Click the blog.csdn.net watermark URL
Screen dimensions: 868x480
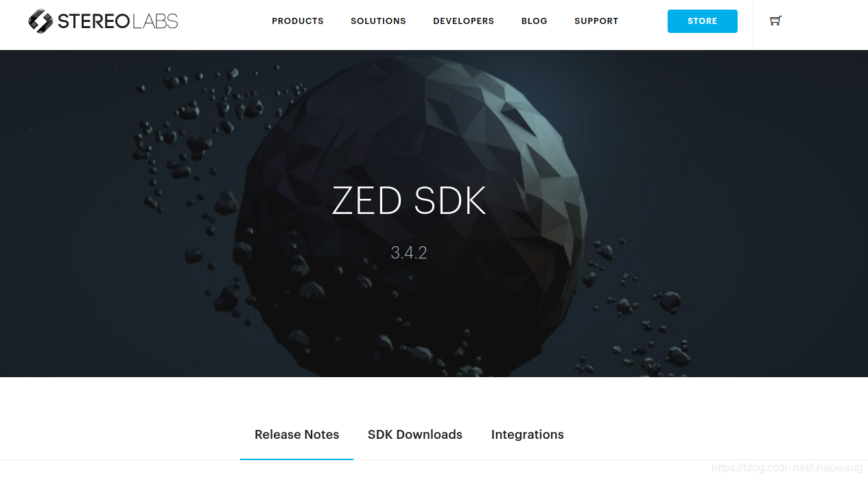(x=787, y=468)
